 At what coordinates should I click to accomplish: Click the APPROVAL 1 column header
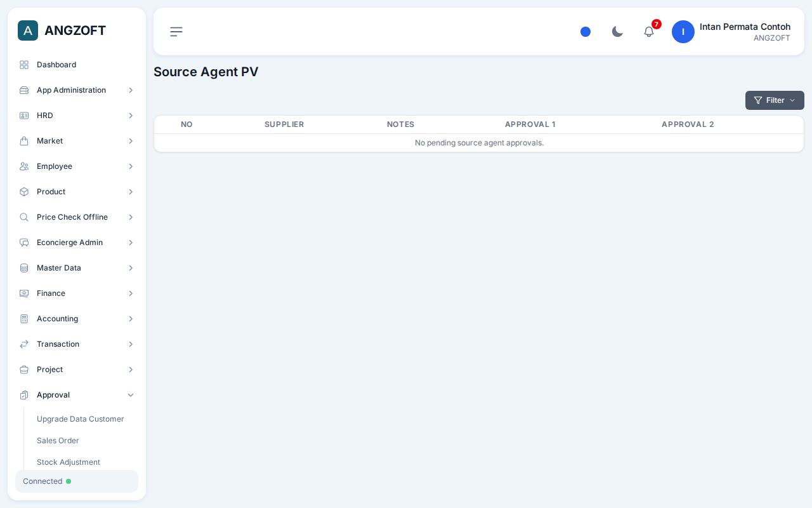(530, 124)
